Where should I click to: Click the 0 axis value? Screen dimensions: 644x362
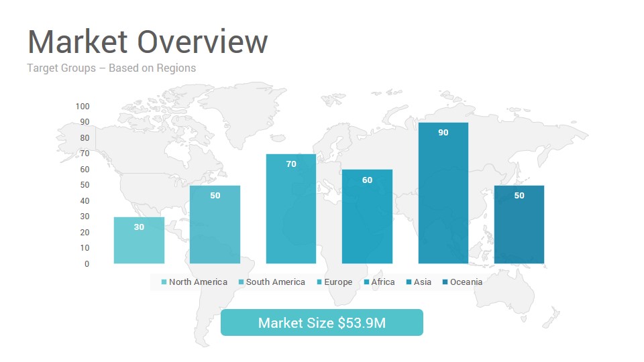coord(87,264)
